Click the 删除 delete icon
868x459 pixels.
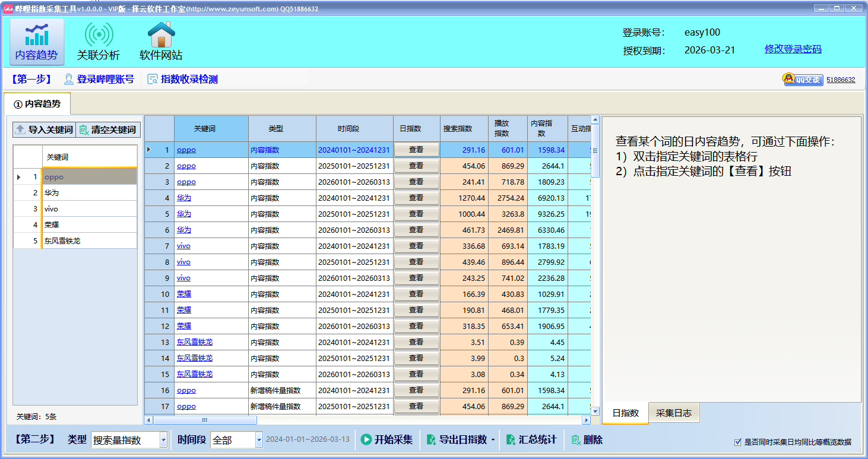(575, 440)
